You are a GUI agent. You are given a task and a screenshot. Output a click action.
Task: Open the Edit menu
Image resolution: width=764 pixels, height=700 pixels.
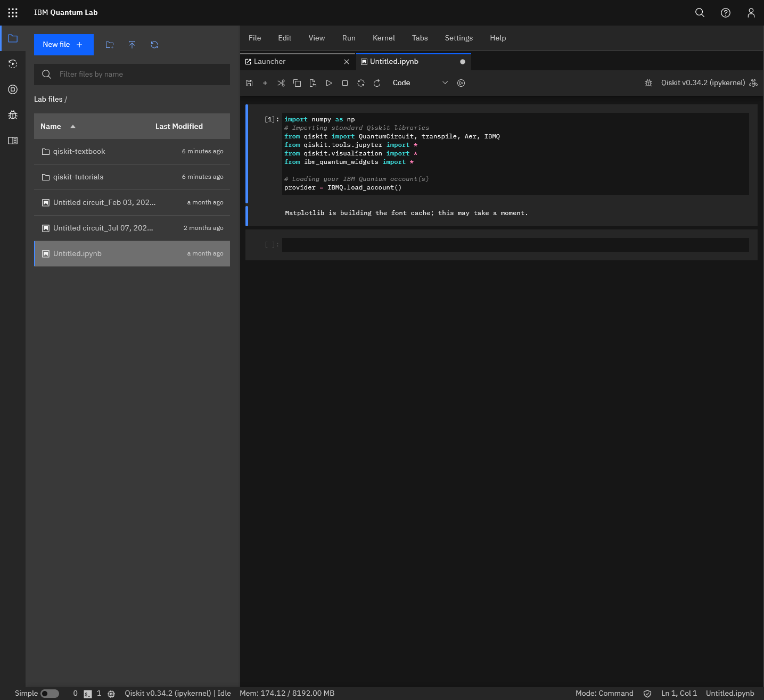pyautogui.click(x=285, y=38)
